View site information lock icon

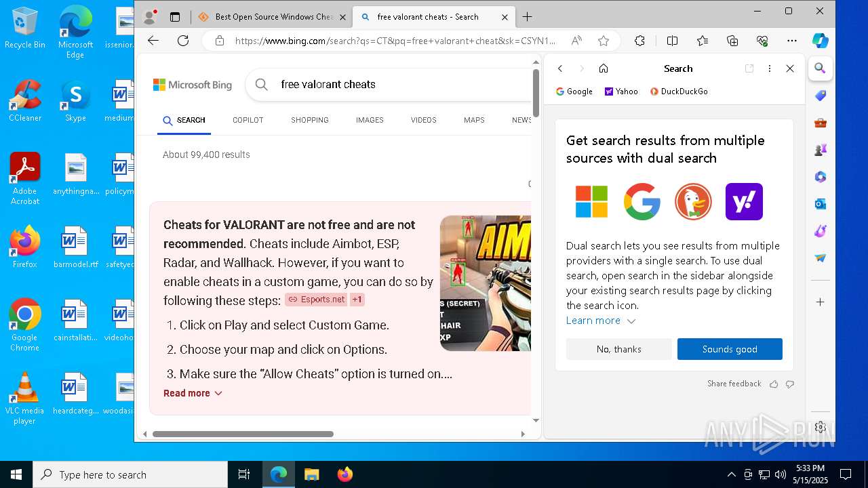219,41
